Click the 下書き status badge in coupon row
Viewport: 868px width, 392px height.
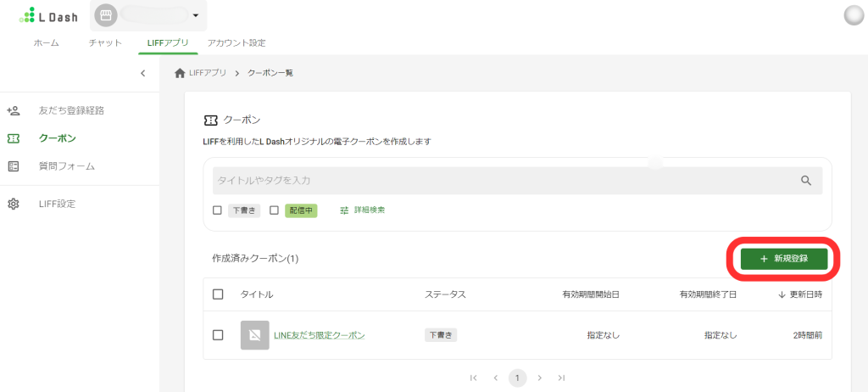(441, 335)
